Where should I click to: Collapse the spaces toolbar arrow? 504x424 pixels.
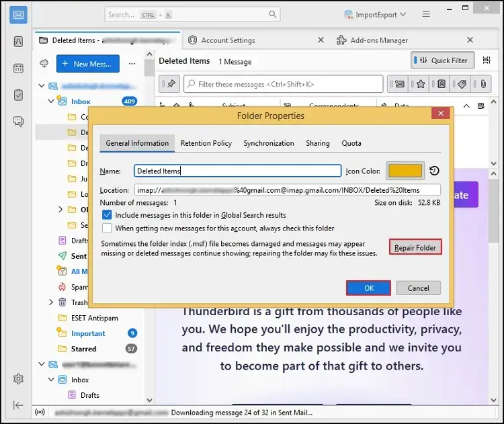18,405
